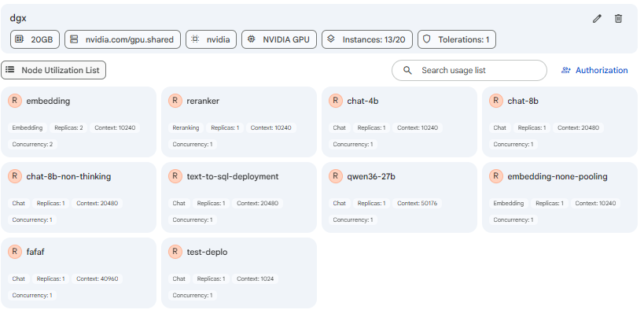The width and height of the screenshot is (644, 317).
Task: Click Chat tag on chat-8b-non-thinking card
Action: click(x=19, y=203)
